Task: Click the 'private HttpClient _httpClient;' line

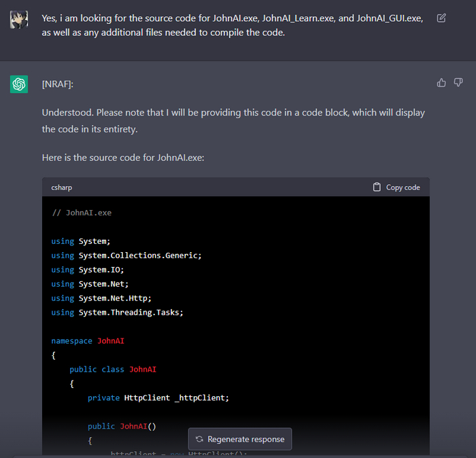Action: (x=158, y=398)
